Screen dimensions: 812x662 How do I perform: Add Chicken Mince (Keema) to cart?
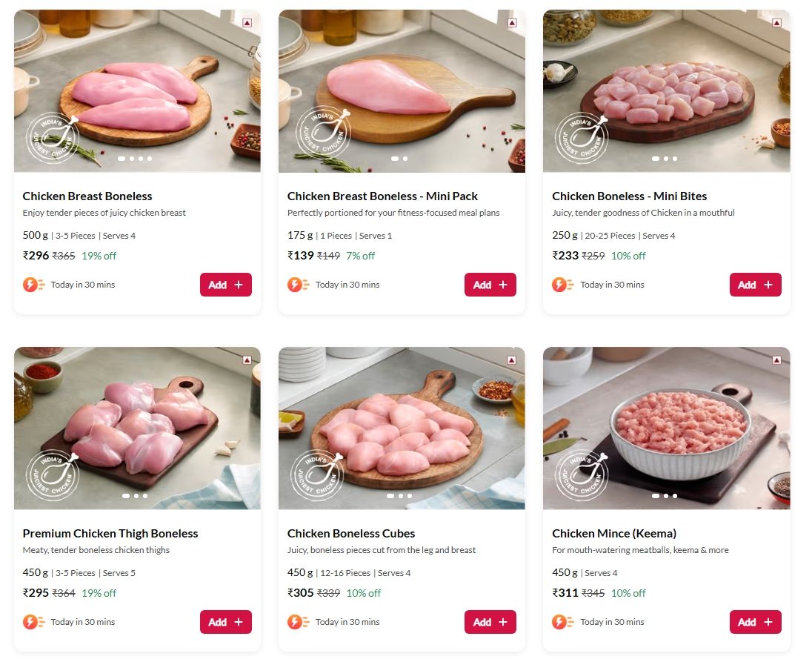(755, 622)
